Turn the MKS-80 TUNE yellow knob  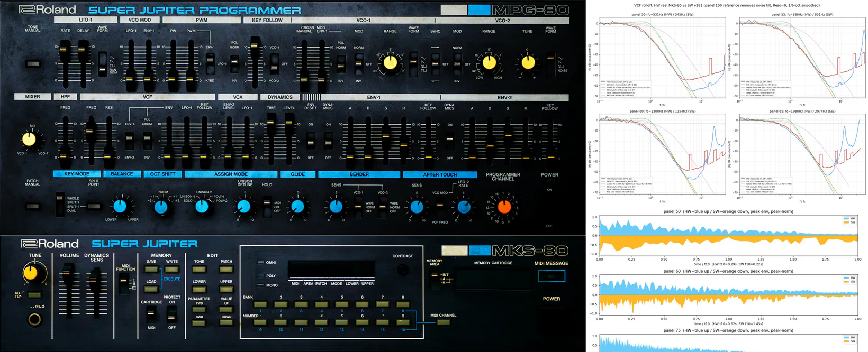(31, 273)
